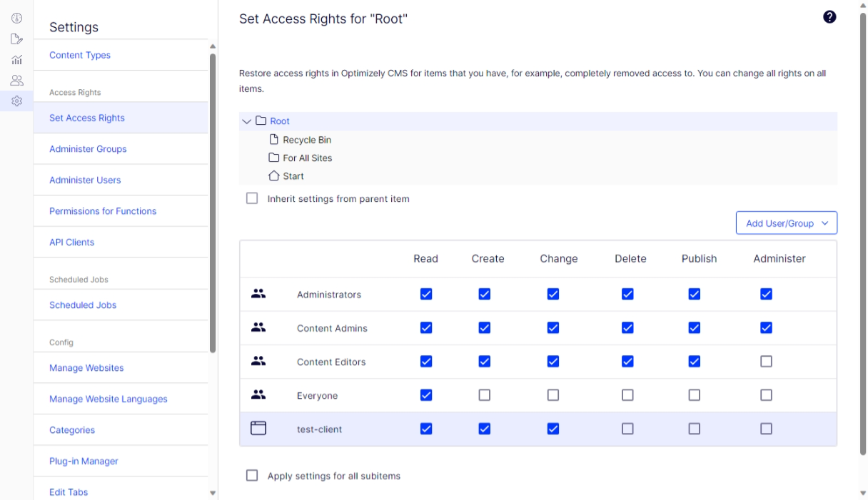Click the test-client application window icon
The height and width of the screenshot is (500, 868).
click(x=258, y=429)
